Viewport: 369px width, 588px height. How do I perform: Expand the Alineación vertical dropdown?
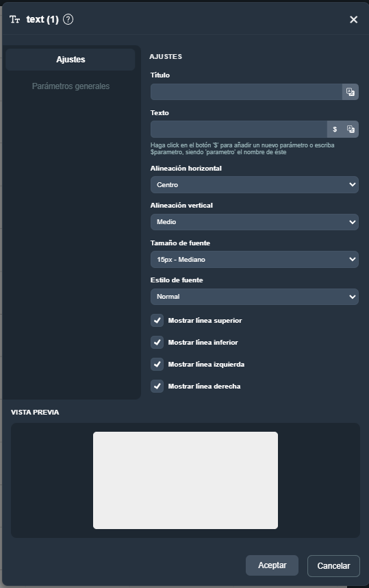(255, 221)
